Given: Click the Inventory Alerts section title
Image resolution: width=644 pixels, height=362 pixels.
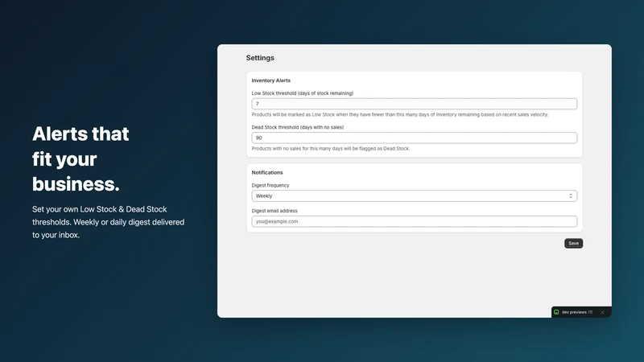Looking at the screenshot, I should (x=271, y=80).
